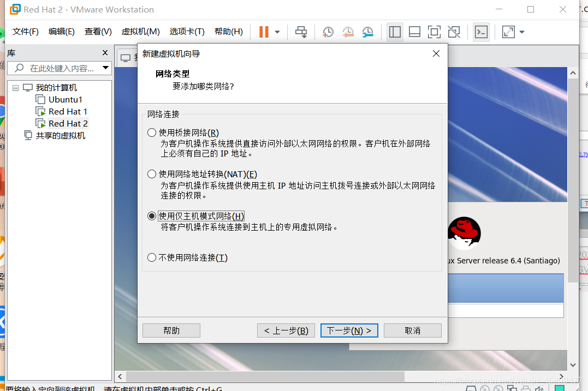This screenshot has width=588, height=391.
Task: Open the 选项卡(T) menu
Action: [x=187, y=32]
